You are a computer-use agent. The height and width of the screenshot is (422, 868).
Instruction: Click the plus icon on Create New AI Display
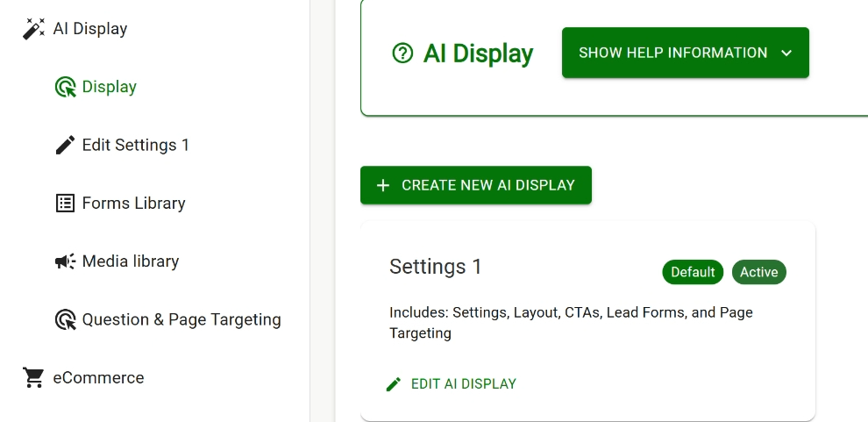point(383,185)
